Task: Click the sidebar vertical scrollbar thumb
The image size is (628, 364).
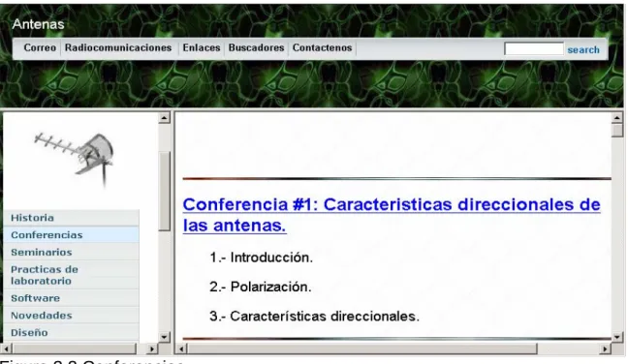Action: (164, 191)
